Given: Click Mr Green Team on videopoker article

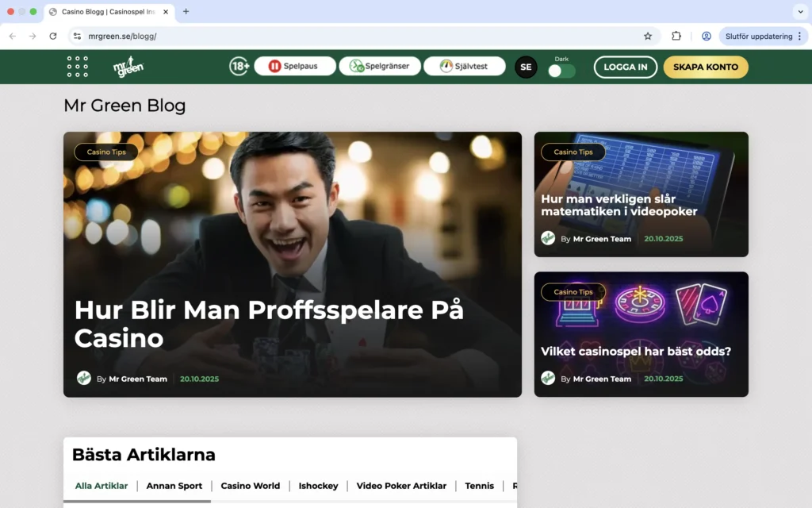Looking at the screenshot, I should tap(602, 239).
